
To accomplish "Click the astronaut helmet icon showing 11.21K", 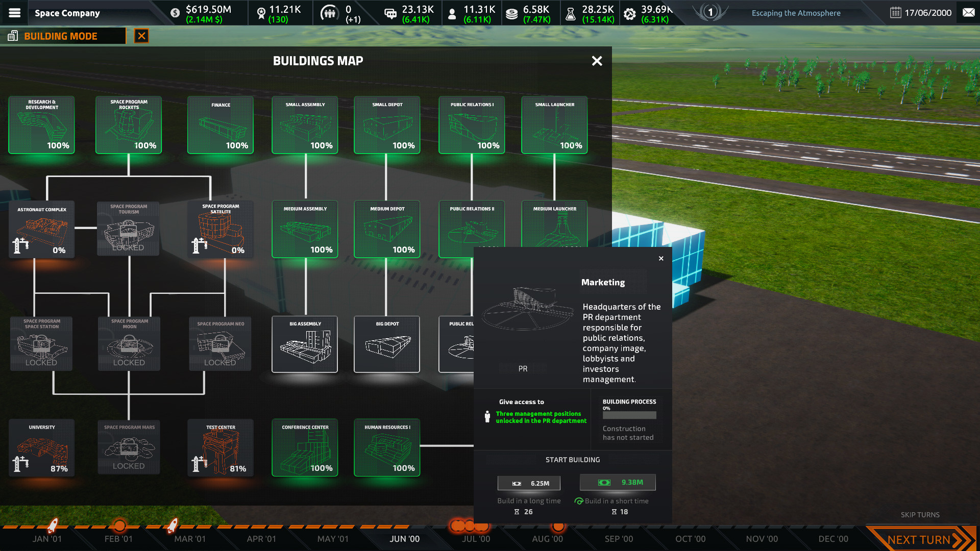I will point(262,12).
